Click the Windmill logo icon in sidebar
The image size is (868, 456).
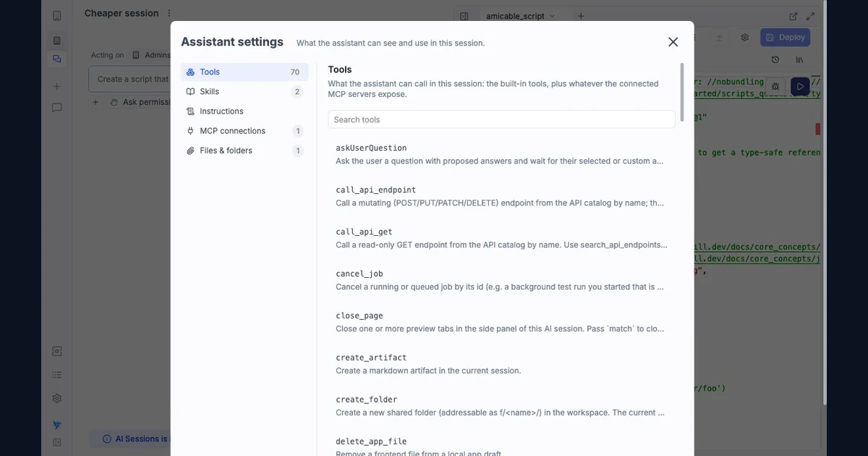tap(57, 425)
